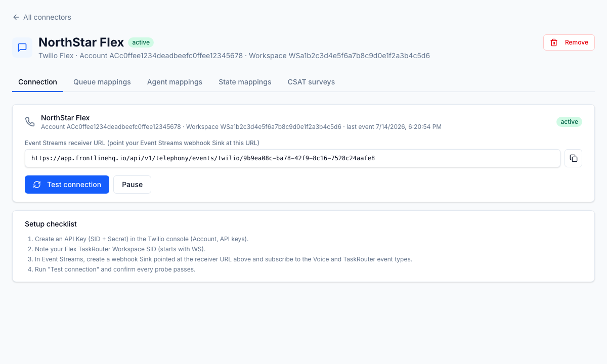607x364 pixels.
Task: Click the Event Streams receiver URL label
Action: pos(142,143)
